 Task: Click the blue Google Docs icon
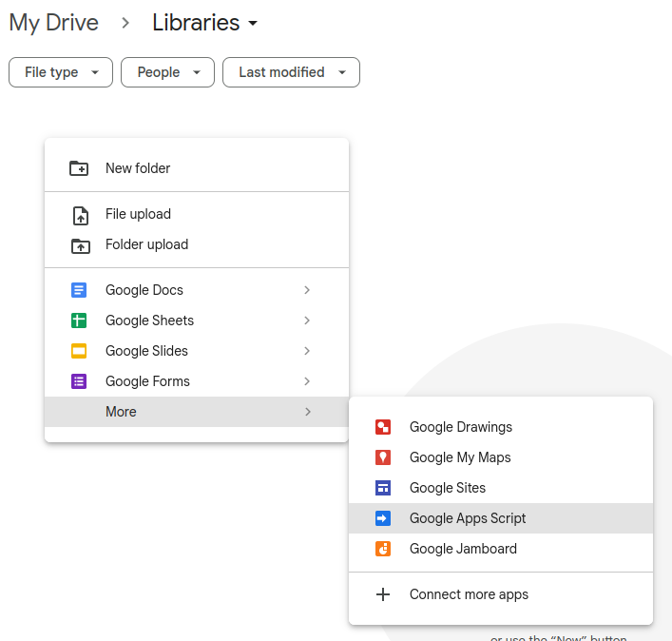pyautogui.click(x=79, y=290)
